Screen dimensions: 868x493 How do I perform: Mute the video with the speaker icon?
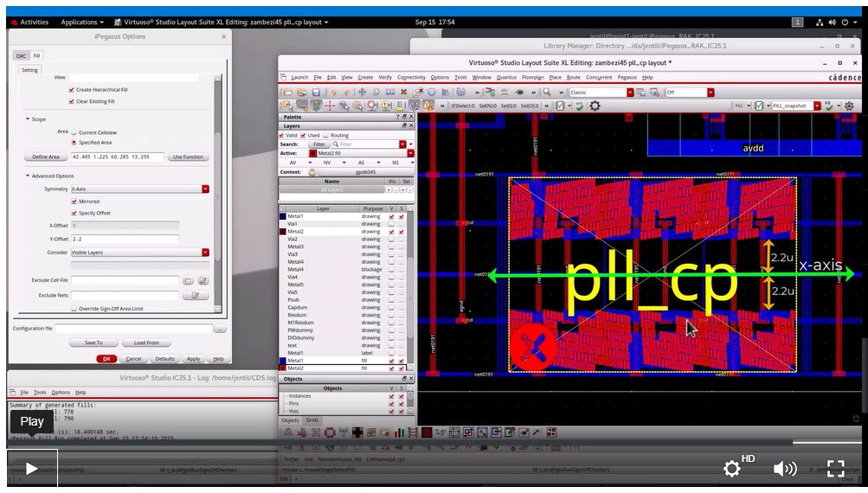[x=784, y=469]
